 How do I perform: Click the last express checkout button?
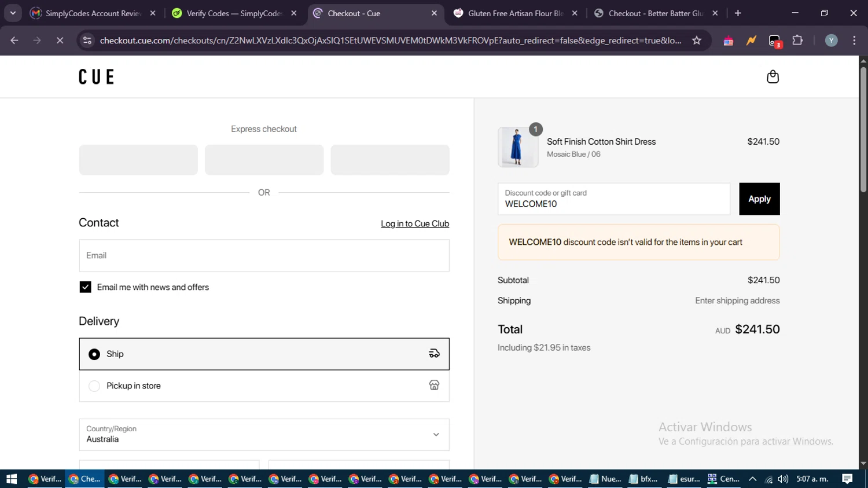click(390, 160)
